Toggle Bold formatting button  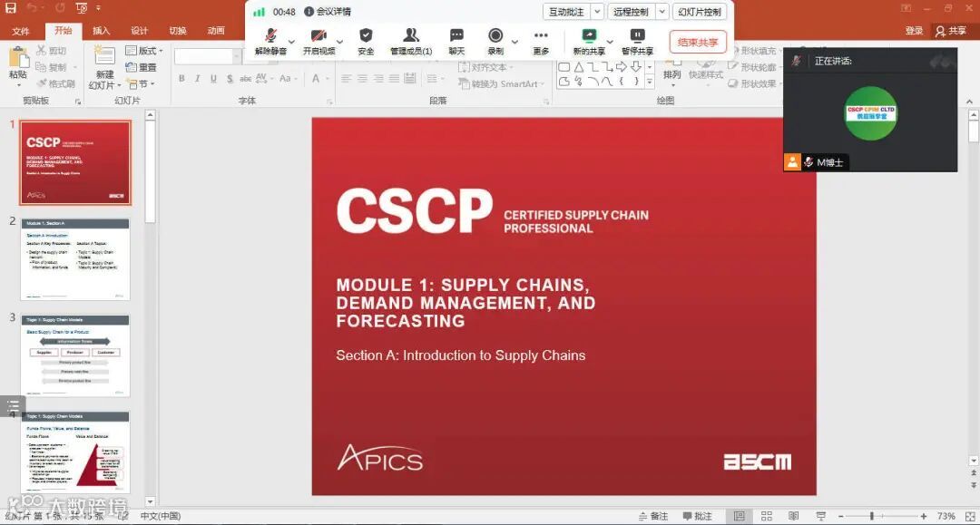181,78
